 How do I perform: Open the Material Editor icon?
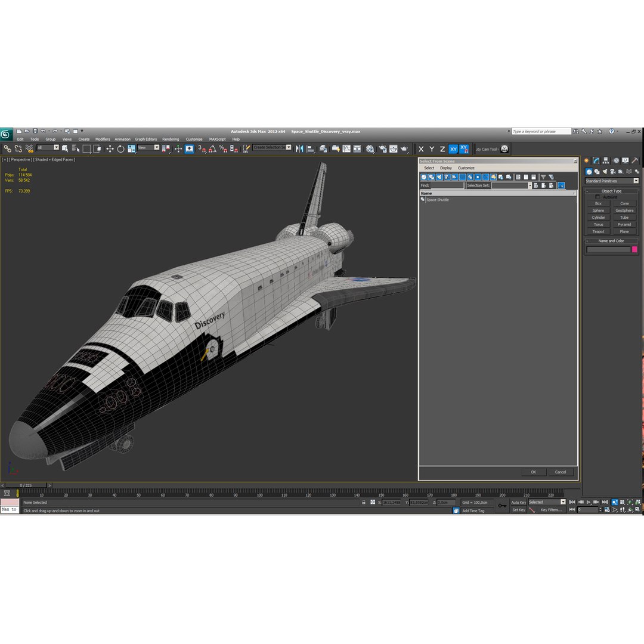370,148
